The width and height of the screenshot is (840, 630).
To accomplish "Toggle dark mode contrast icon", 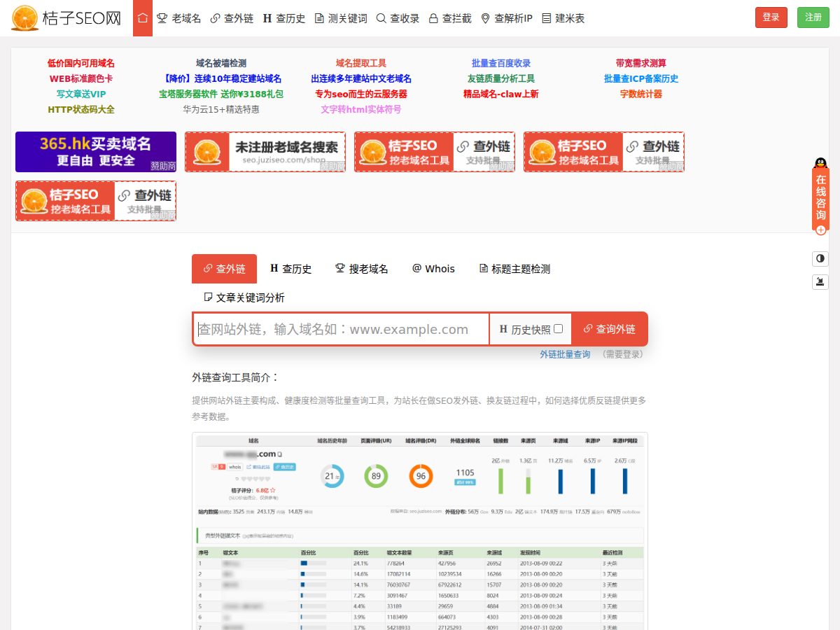I will 820,258.
